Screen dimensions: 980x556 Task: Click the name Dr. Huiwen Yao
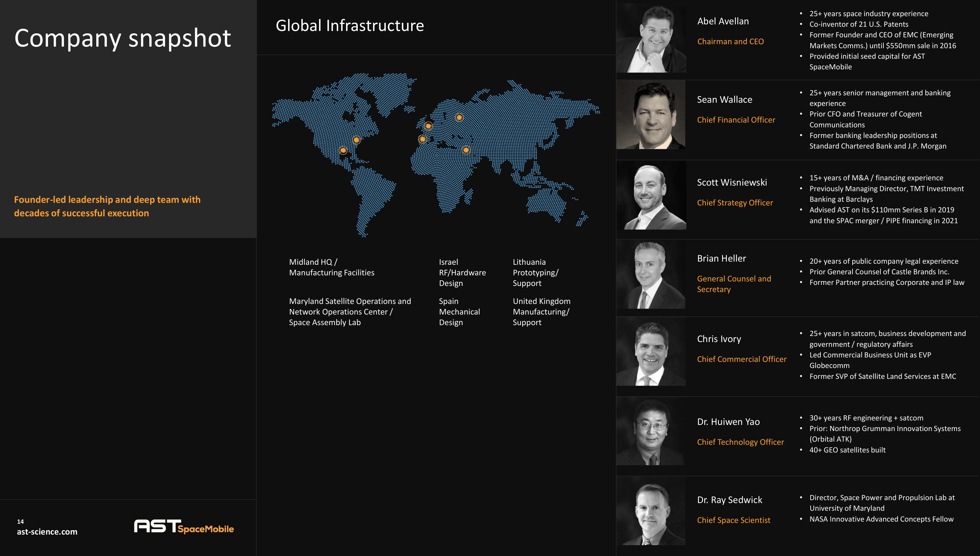[x=728, y=422]
